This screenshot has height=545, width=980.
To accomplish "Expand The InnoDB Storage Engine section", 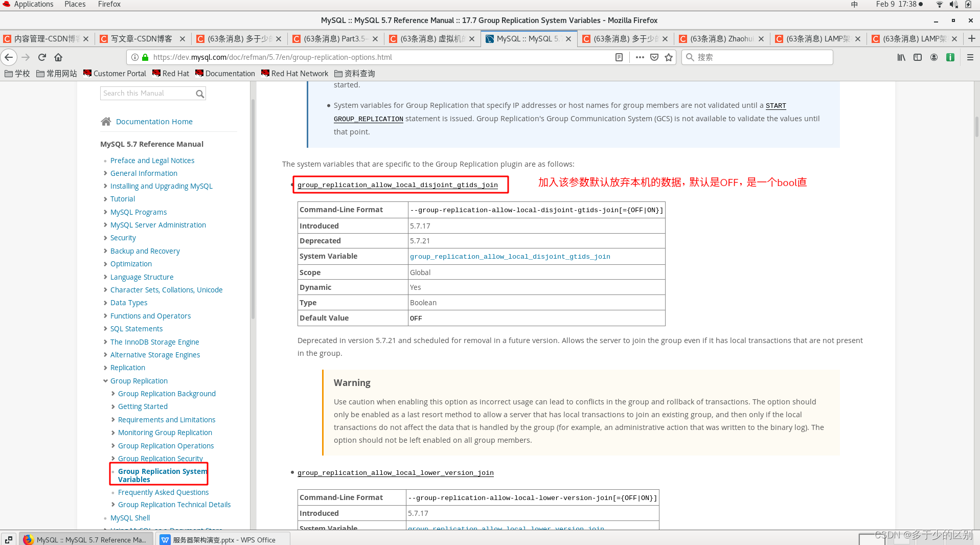I will click(105, 342).
